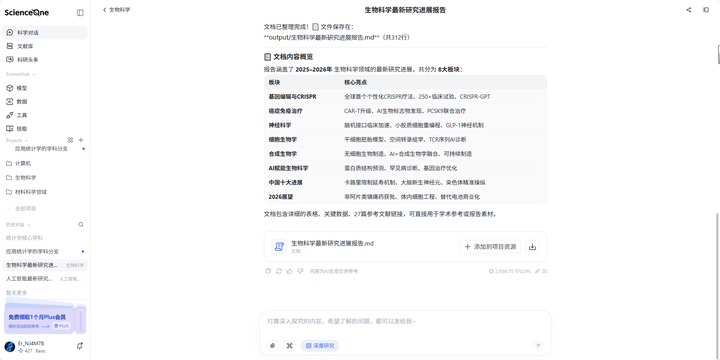Toggle 深度研究 mode

click(x=320, y=346)
